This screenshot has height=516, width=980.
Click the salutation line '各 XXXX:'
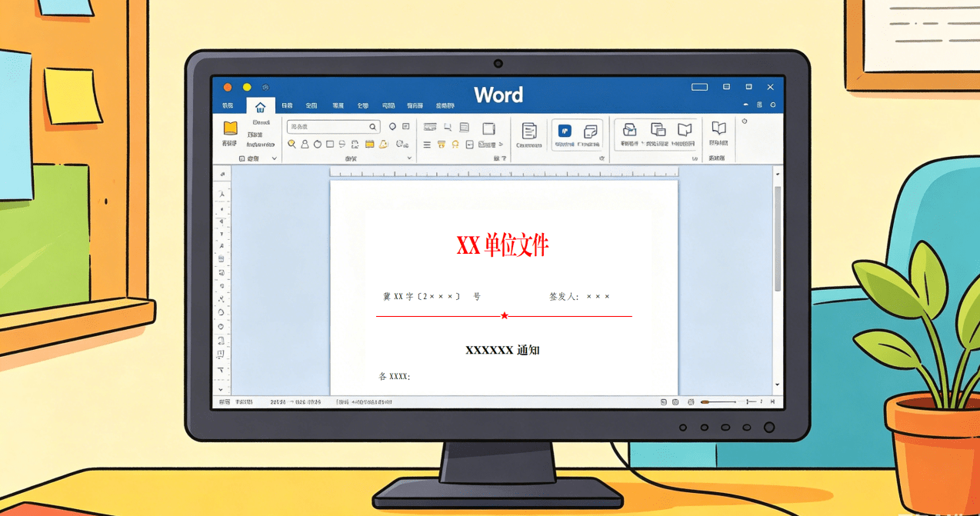[394, 377]
